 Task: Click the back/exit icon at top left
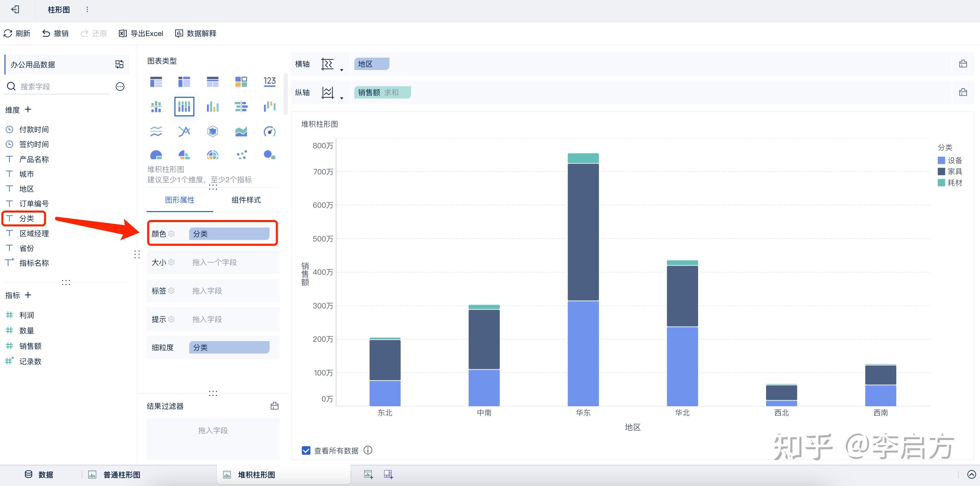pos(15,10)
